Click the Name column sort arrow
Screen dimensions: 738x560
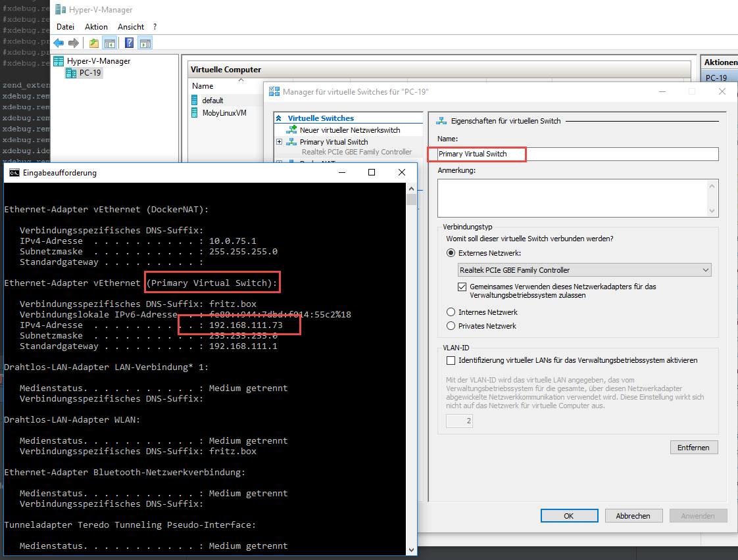pos(241,80)
